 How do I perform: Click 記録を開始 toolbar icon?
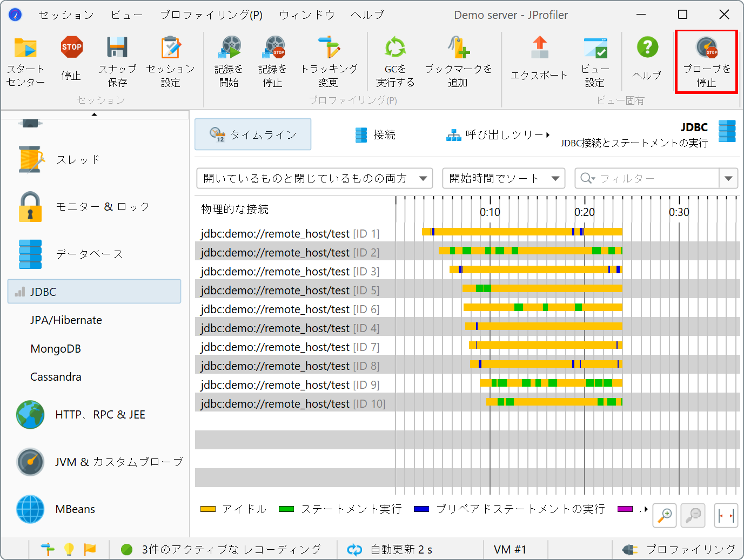[229, 48]
